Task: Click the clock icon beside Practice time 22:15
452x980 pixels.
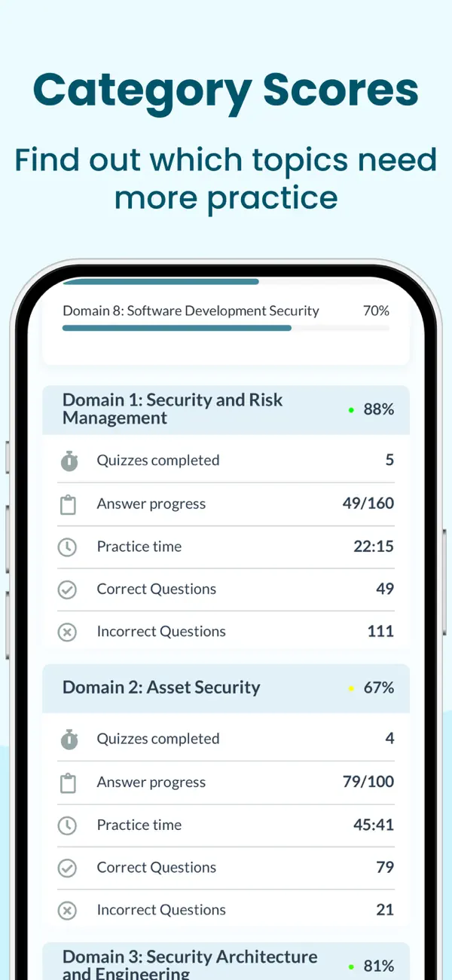Action: [68, 547]
